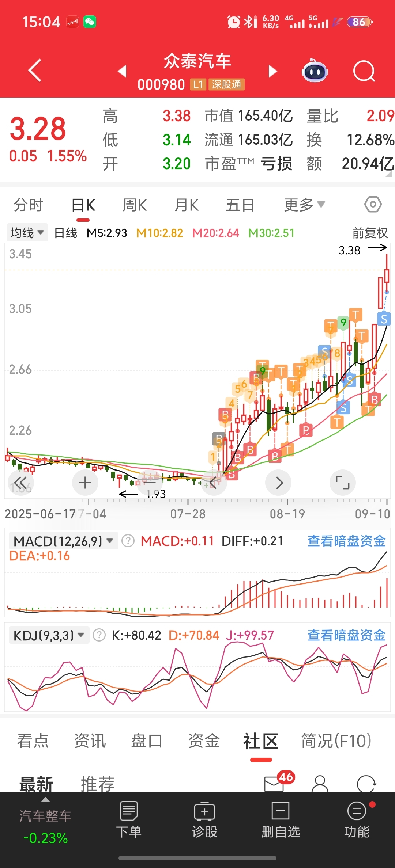Tap the alarm clock status icon
Screen dimensions: 395x868
point(234,22)
